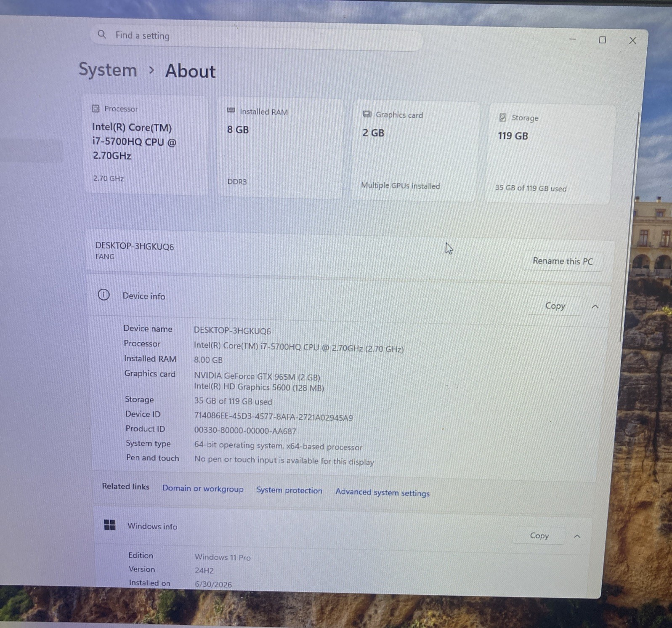The width and height of the screenshot is (672, 628).
Task: Click the Installed RAM card memory icon
Action: (231, 111)
